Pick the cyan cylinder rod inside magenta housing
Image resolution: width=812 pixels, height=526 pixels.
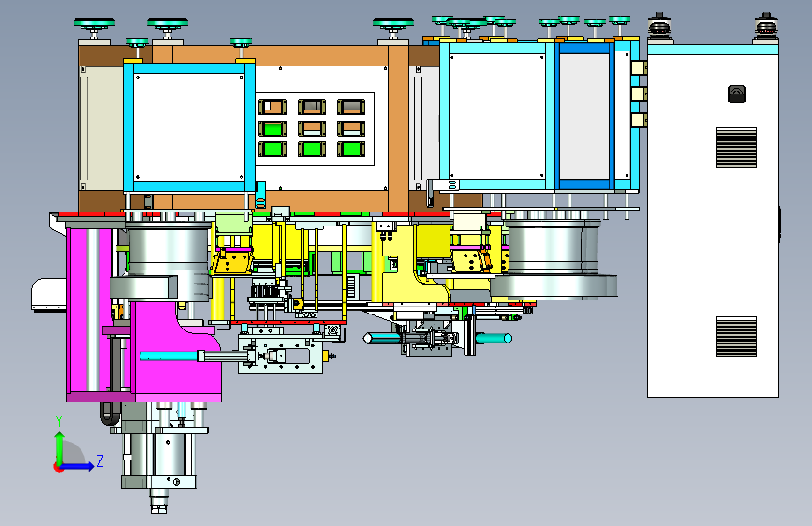(170, 356)
